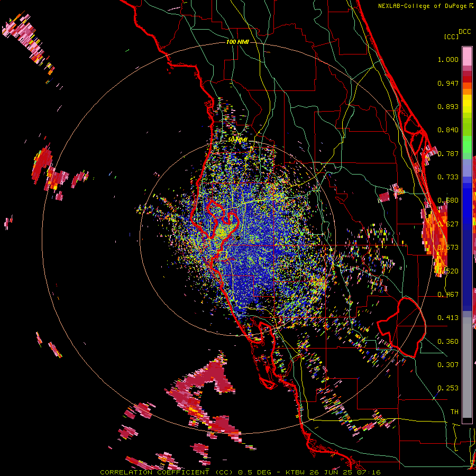The height and width of the screenshot is (476, 476).
Task: Select the 0.787 legend value
Action: point(448,153)
